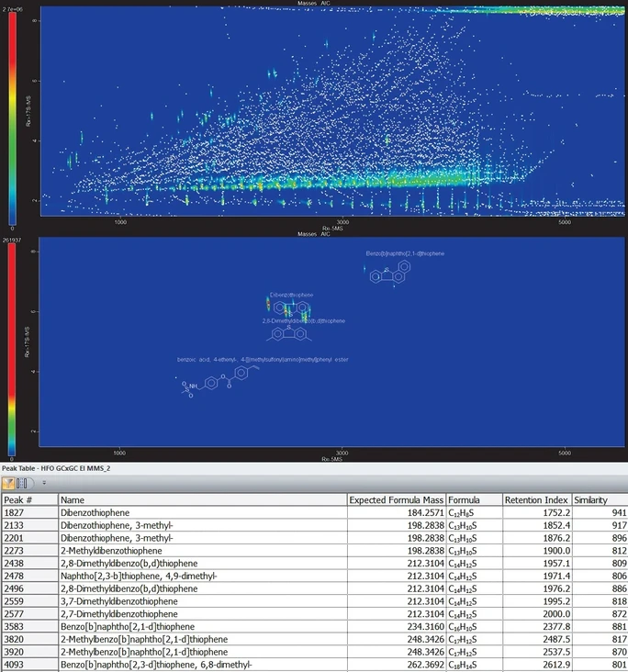The image size is (628, 672).
Task: Sort by Similarity column header
Action: pyautogui.click(x=590, y=499)
